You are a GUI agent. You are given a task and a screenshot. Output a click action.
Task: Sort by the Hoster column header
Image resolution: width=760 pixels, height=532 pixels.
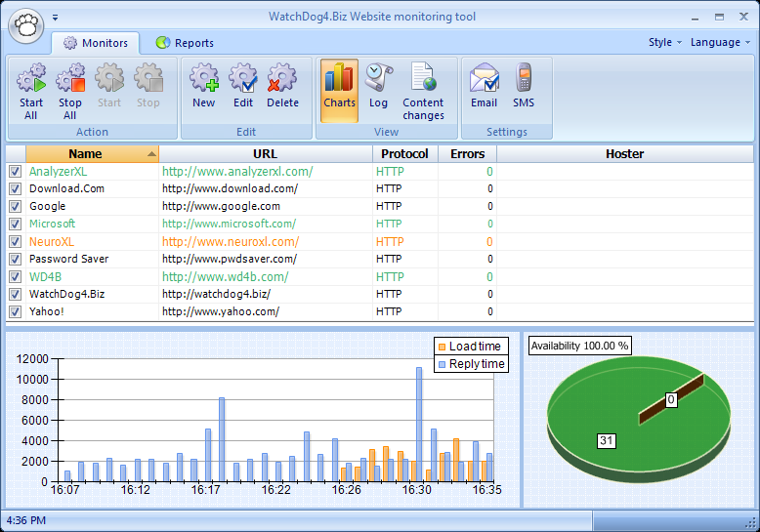(625, 154)
